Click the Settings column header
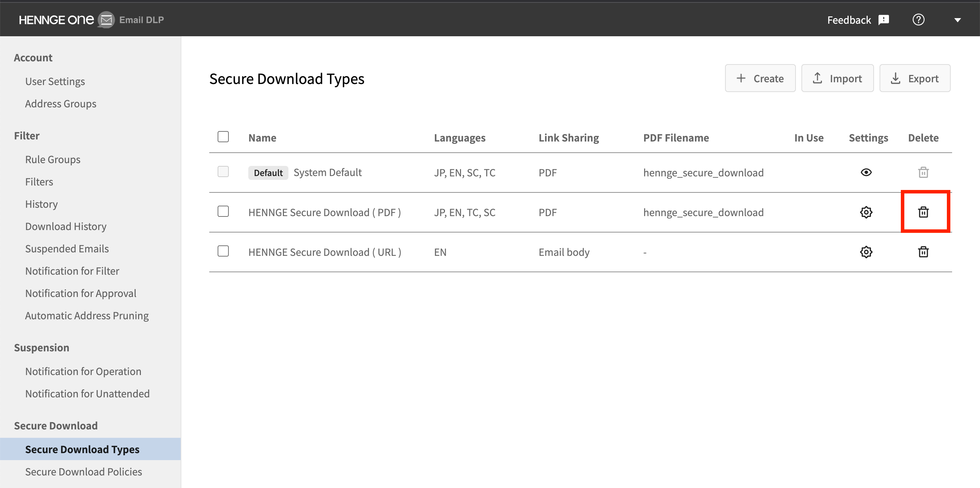This screenshot has height=488, width=980. 868,138
